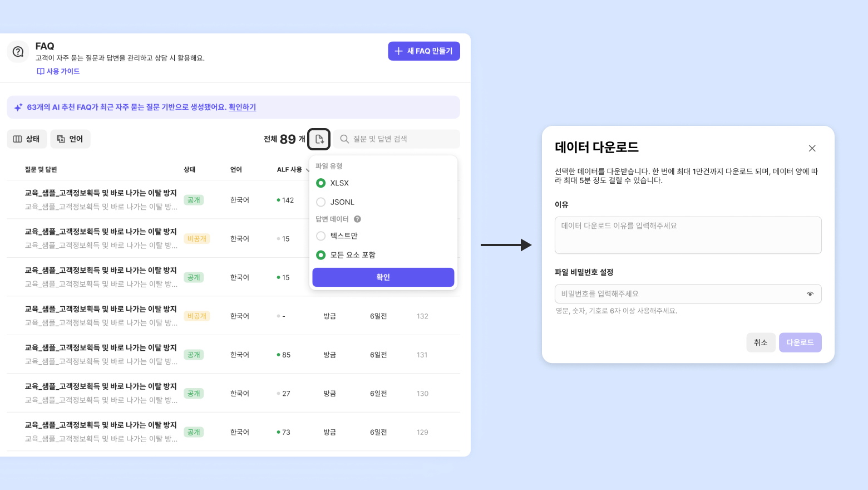Click the 비공개 badge in row 132

pyautogui.click(x=197, y=316)
